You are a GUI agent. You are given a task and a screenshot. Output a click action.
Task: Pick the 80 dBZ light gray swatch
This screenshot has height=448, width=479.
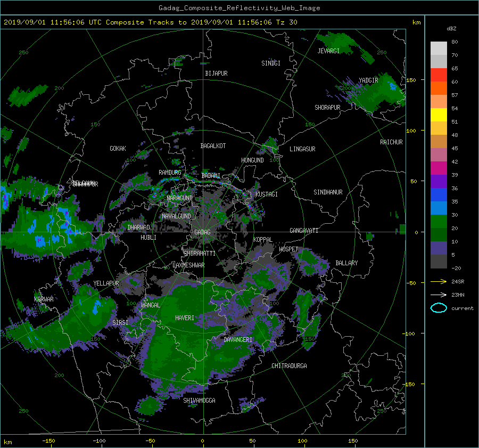(x=439, y=48)
